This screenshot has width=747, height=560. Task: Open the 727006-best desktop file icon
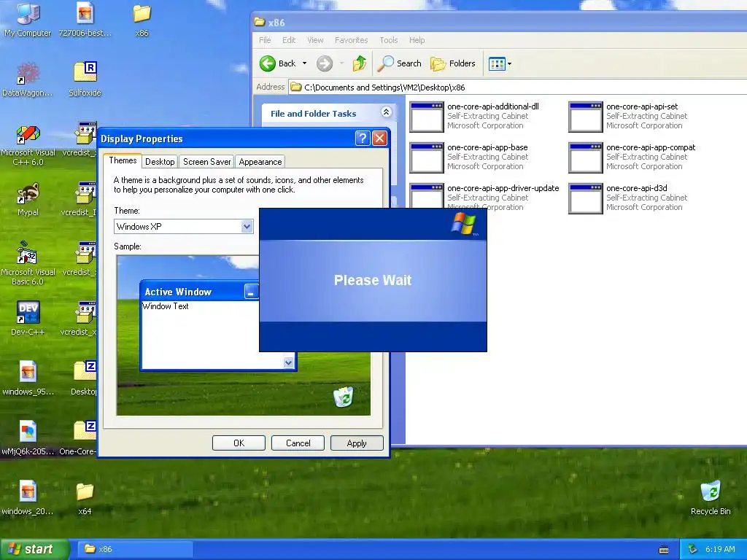[85, 19]
